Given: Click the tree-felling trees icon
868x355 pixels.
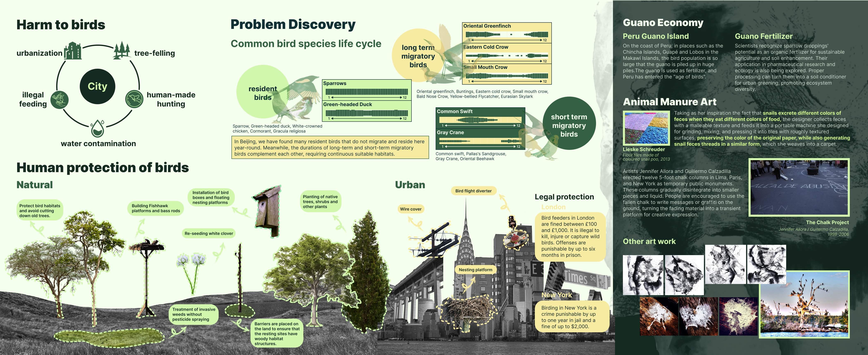Looking at the screenshot, I should pyautogui.click(x=122, y=51).
